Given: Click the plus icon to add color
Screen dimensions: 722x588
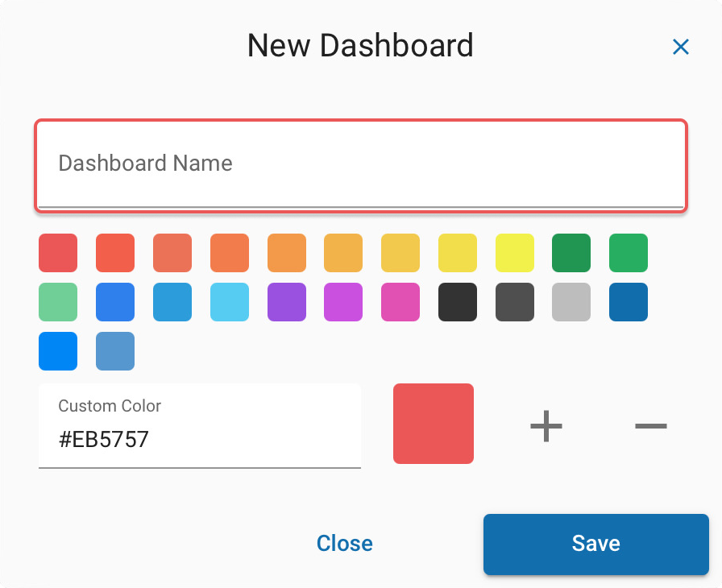Looking at the screenshot, I should coord(546,425).
